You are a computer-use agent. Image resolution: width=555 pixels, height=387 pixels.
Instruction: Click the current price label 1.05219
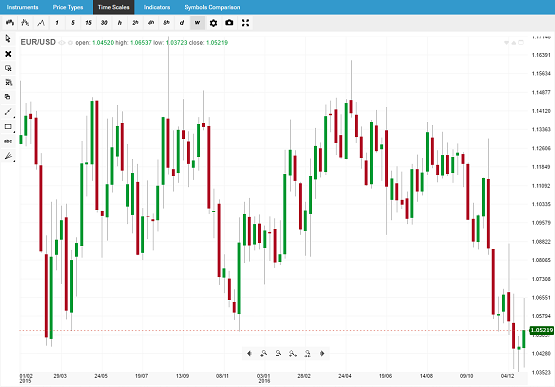542,330
